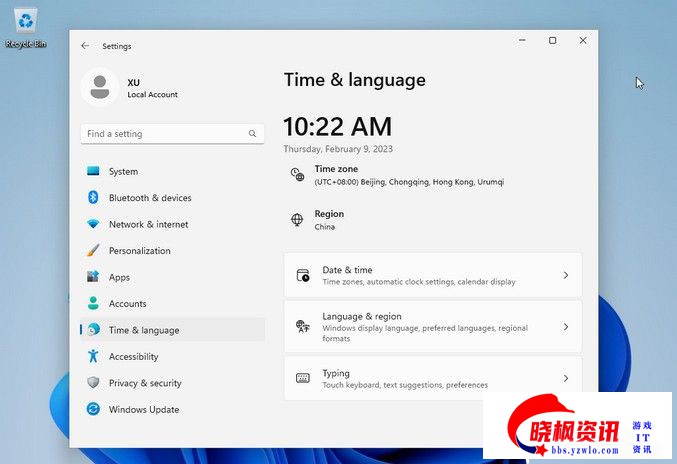Click the Network & internet Wi-Fi icon
The image size is (677, 464).
[93, 225]
